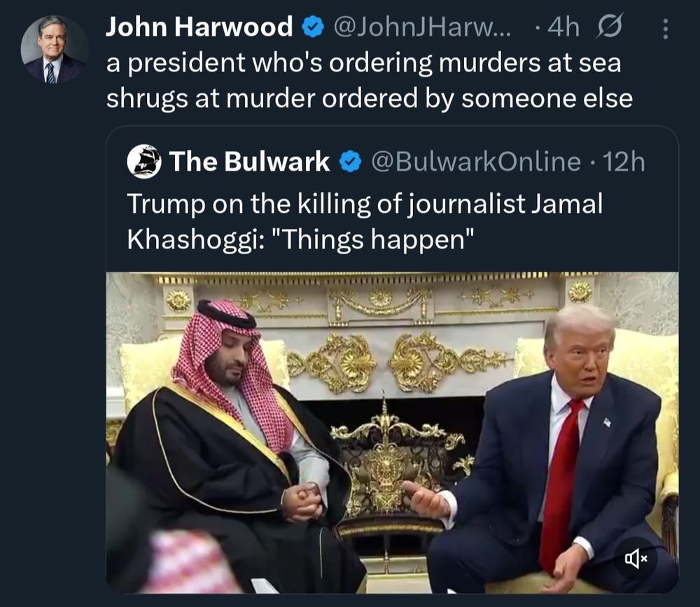700x607 pixels.
Task: Open the tweet text about murders at sea
Action: pos(369,81)
